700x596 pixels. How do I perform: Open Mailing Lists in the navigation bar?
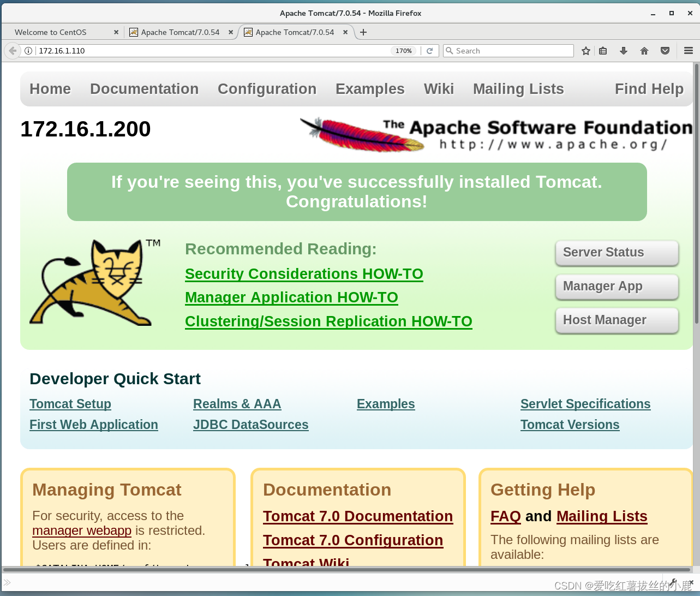(518, 89)
